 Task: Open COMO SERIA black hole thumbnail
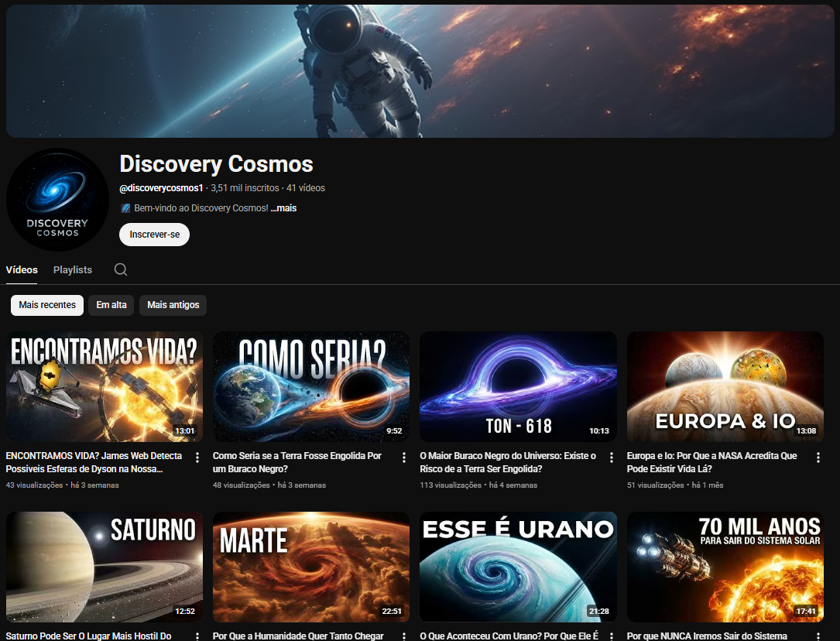point(311,386)
